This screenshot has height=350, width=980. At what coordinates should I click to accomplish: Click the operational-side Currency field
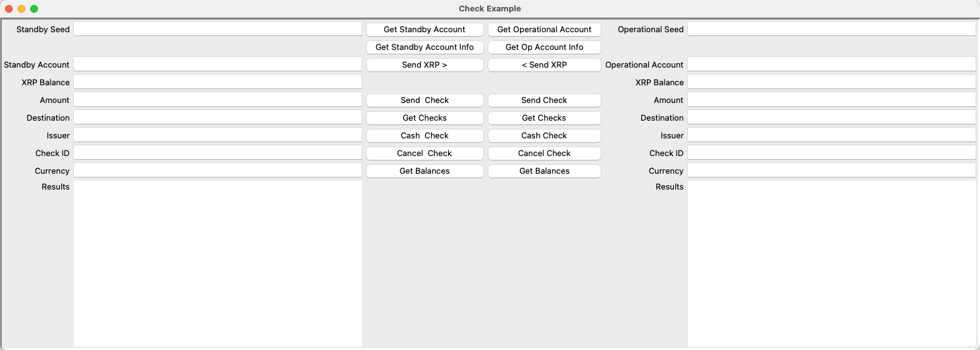(x=831, y=171)
